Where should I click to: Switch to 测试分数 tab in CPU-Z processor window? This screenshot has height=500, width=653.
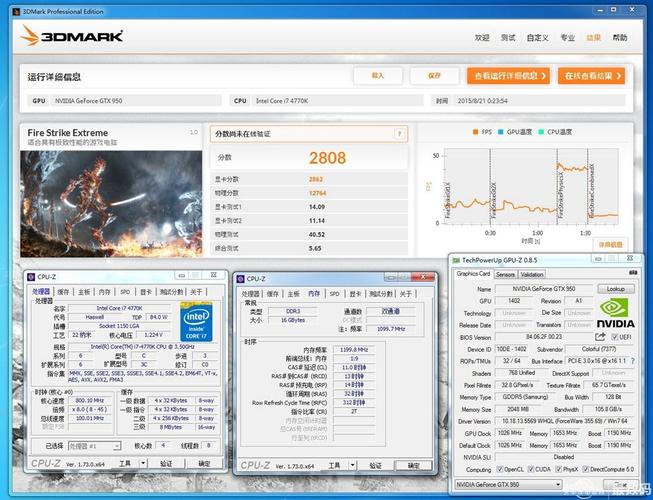click(x=172, y=292)
